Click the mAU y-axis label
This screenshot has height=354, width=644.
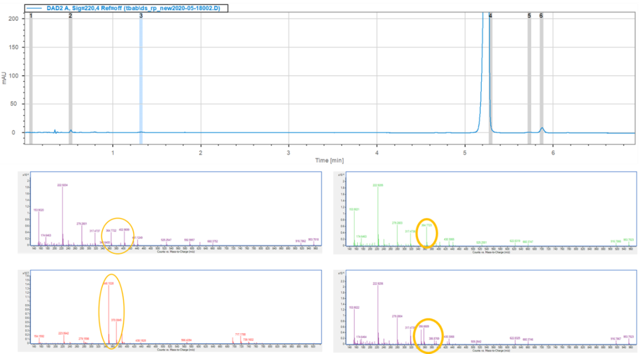click(4, 78)
